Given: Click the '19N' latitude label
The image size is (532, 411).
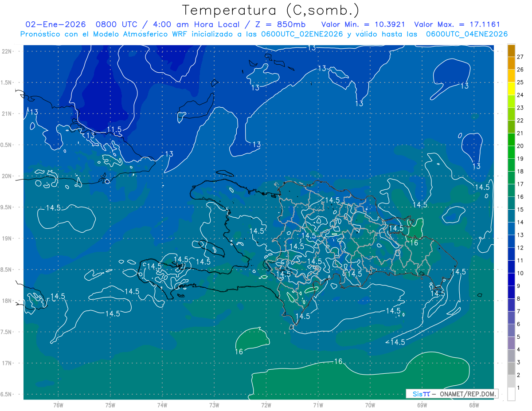Looking at the screenshot, I should (7, 238).
